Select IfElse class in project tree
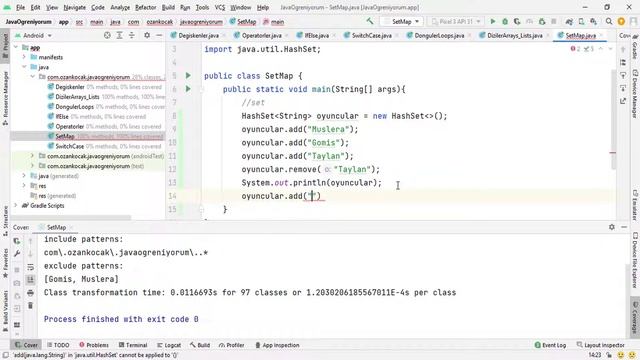 pyautogui.click(x=62, y=116)
